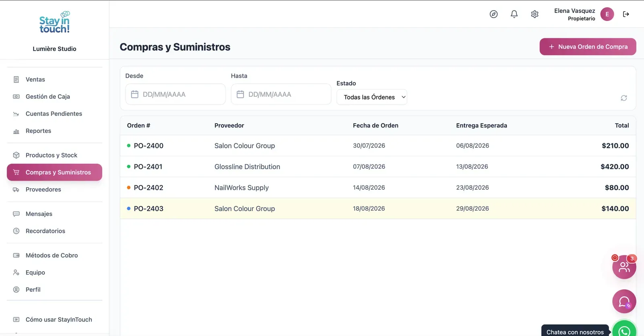Open Cuentas Pendientes
The height and width of the screenshot is (336, 644).
click(54, 114)
